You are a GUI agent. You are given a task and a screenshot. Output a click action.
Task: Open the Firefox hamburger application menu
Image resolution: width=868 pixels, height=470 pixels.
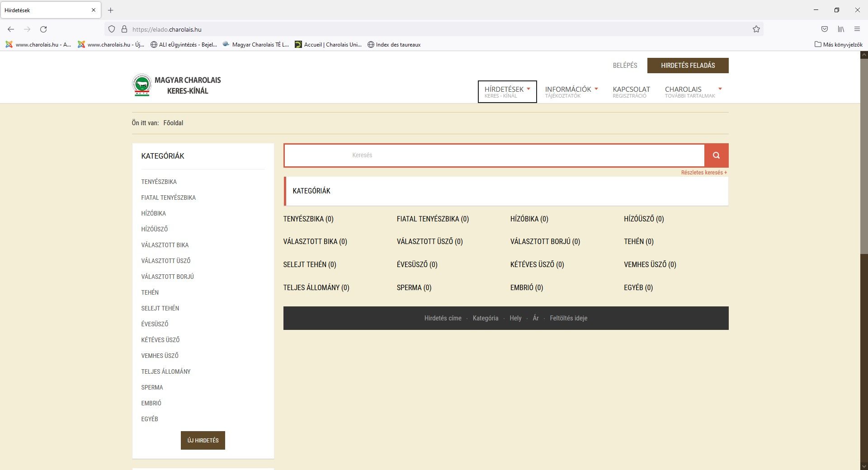click(857, 29)
